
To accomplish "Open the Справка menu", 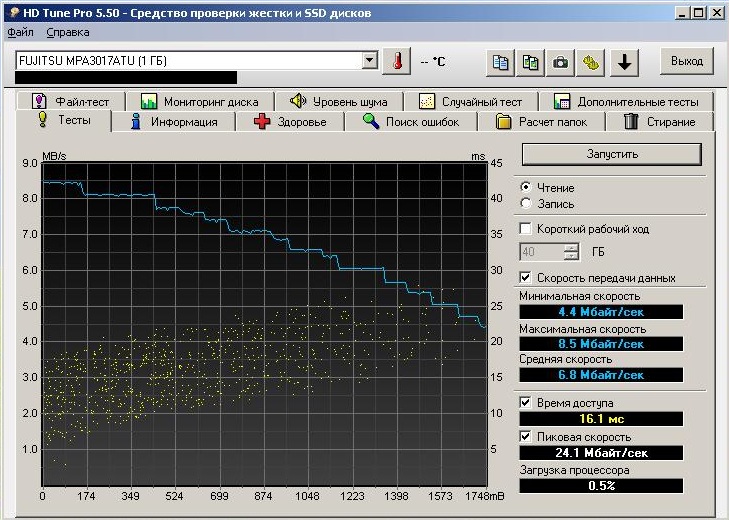I will point(68,33).
